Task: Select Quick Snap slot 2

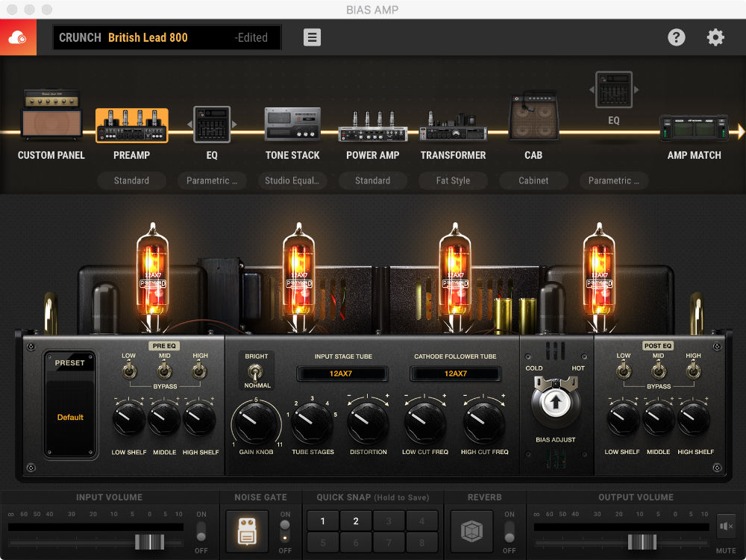Action: point(355,520)
